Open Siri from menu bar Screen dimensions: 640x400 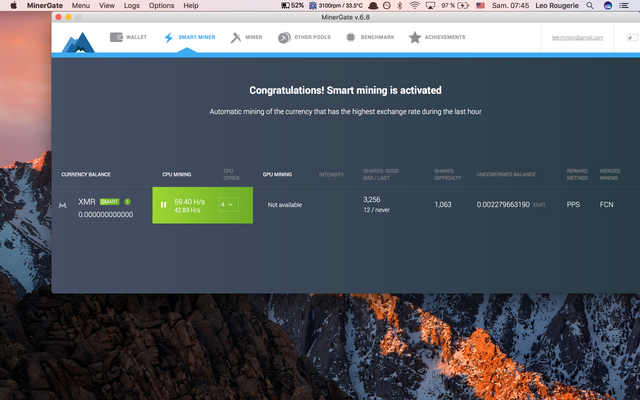tap(608, 5)
